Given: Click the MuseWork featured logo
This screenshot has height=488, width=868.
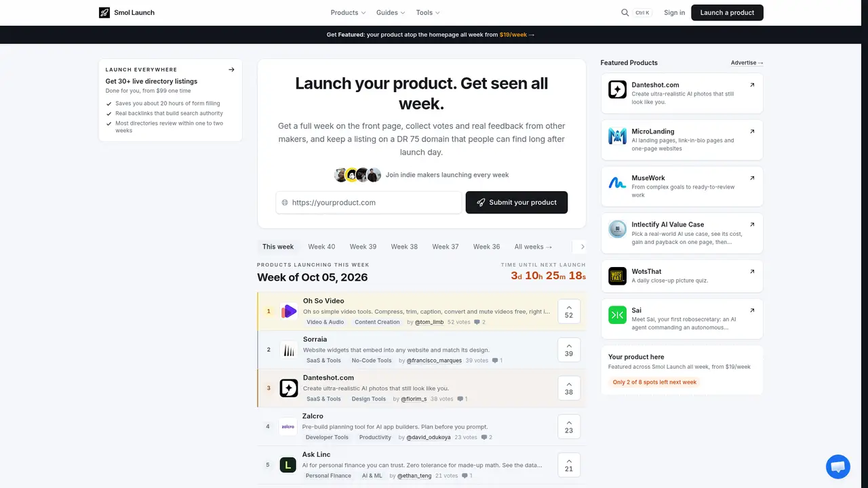Looking at the screenshot, I should (617, 182).
